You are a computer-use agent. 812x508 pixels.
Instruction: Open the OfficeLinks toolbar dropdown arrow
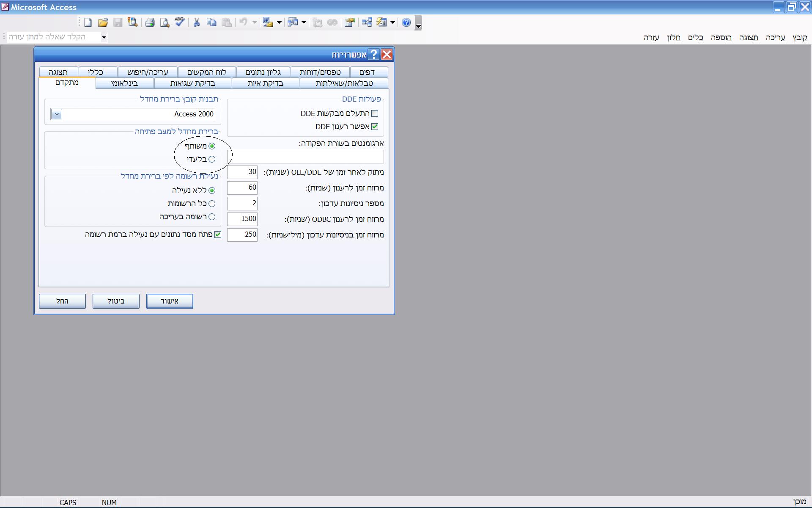[279, 22]
